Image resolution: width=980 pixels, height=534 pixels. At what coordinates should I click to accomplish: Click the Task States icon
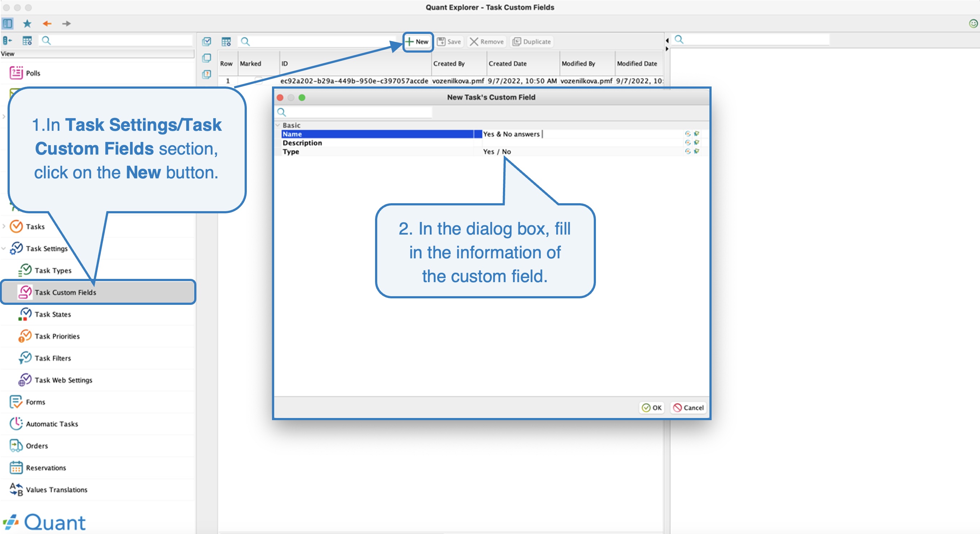pyautogui.click(x=25, y=314)
